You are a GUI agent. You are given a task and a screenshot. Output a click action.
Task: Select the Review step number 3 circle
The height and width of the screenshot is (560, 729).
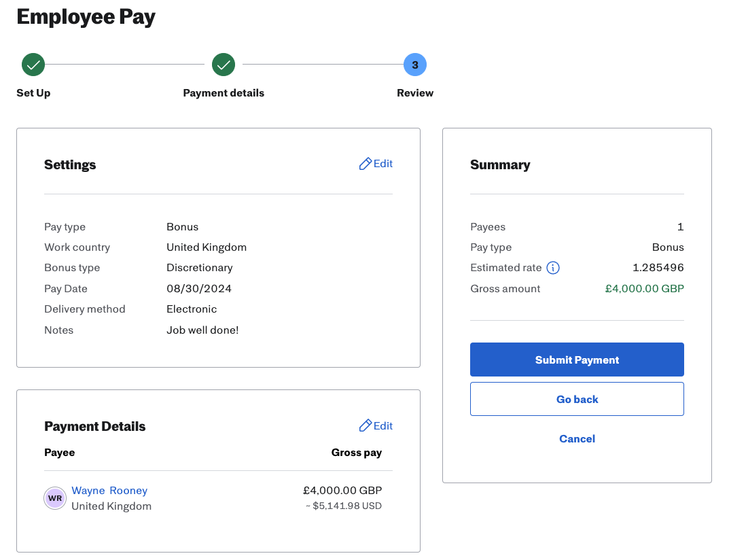click(x=415, y=65)
